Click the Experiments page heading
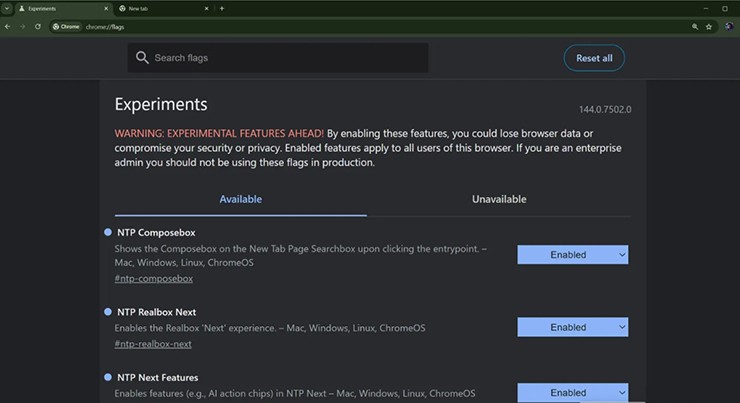 (161, 104)
